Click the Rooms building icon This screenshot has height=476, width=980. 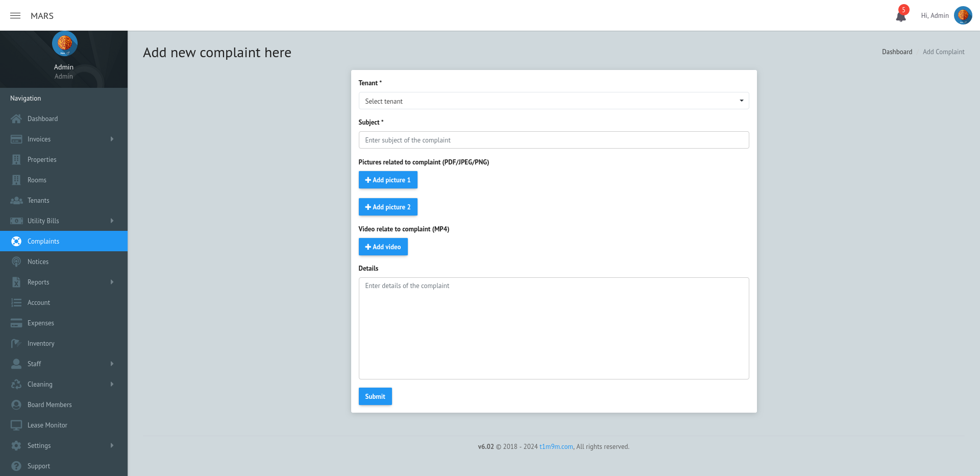pyautogui.click(x=16, y=180)
